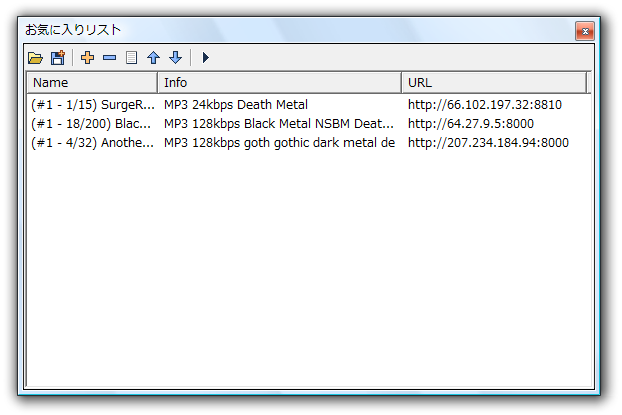Sort by the Info column header

[279, 83]
